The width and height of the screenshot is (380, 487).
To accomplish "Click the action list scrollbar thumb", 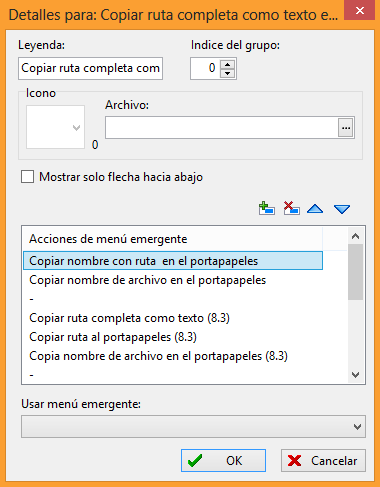I will pyautogui.click(x=355, y=272).
